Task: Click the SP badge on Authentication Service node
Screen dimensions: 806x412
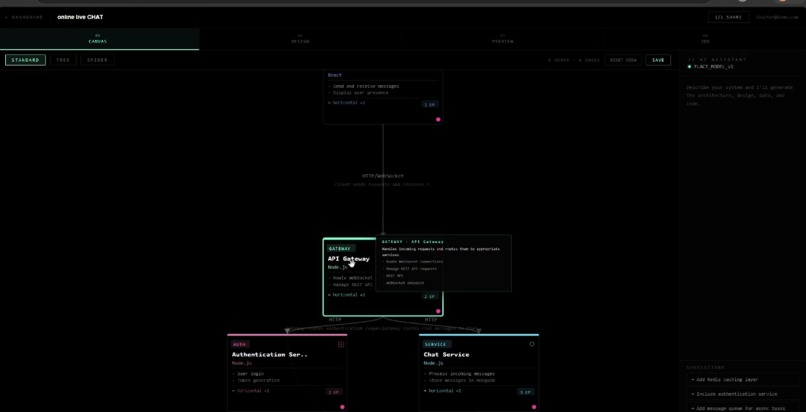Action: [334, 392]
